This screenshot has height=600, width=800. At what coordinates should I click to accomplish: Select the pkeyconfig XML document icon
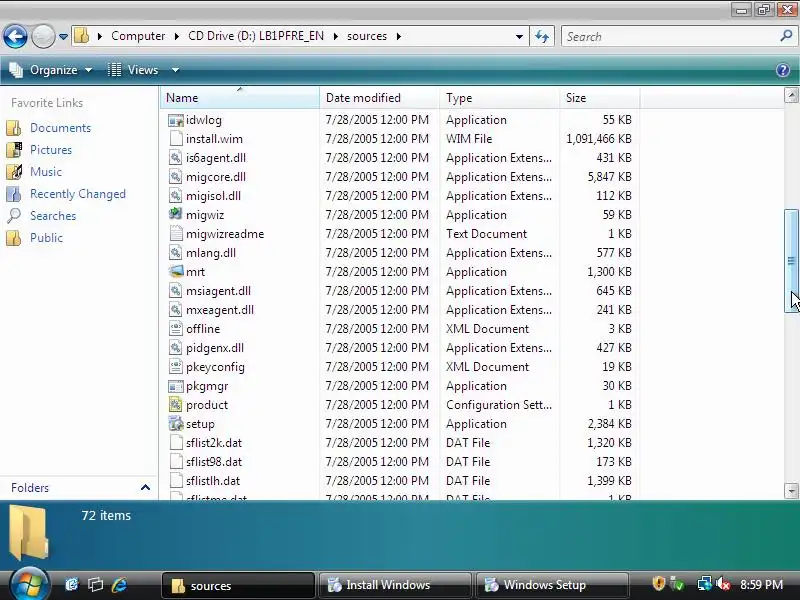coord(176,367)
